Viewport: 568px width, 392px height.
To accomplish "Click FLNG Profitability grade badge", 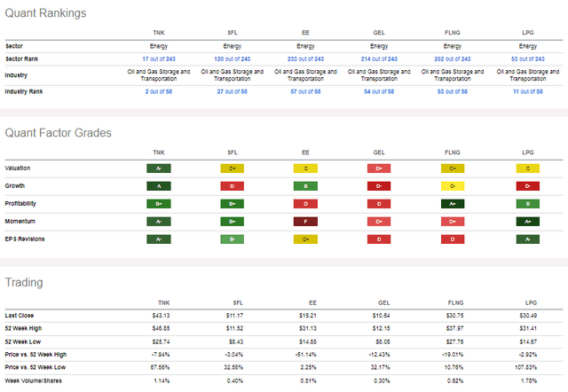I will click(x=453, y=204).
